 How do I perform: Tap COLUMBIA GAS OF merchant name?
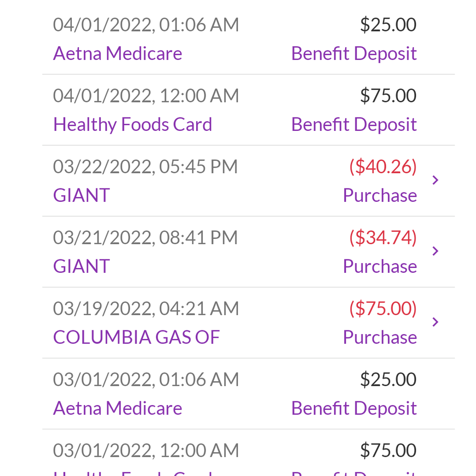click(136, 337)
